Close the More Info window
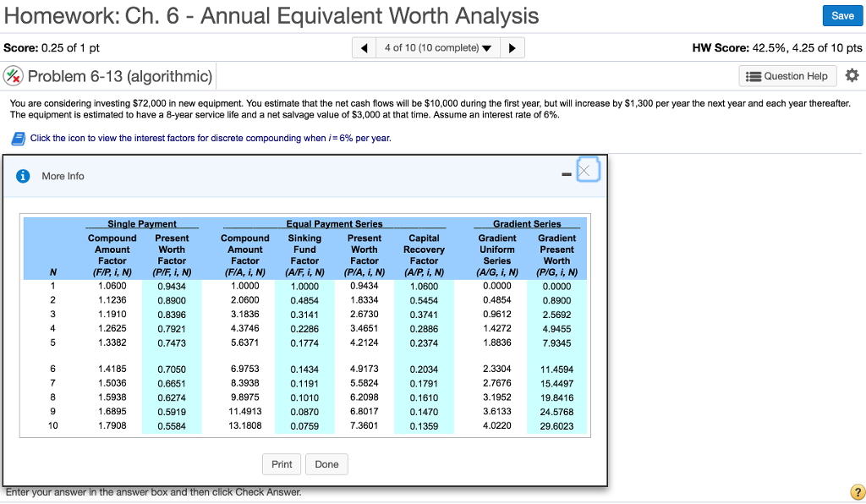 [x=589, y=171]
